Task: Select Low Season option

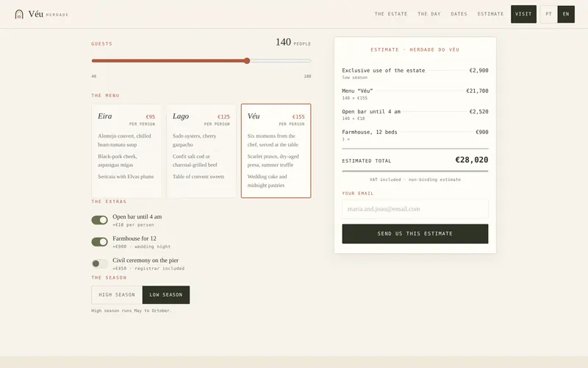Action: (x=166, y=295)
